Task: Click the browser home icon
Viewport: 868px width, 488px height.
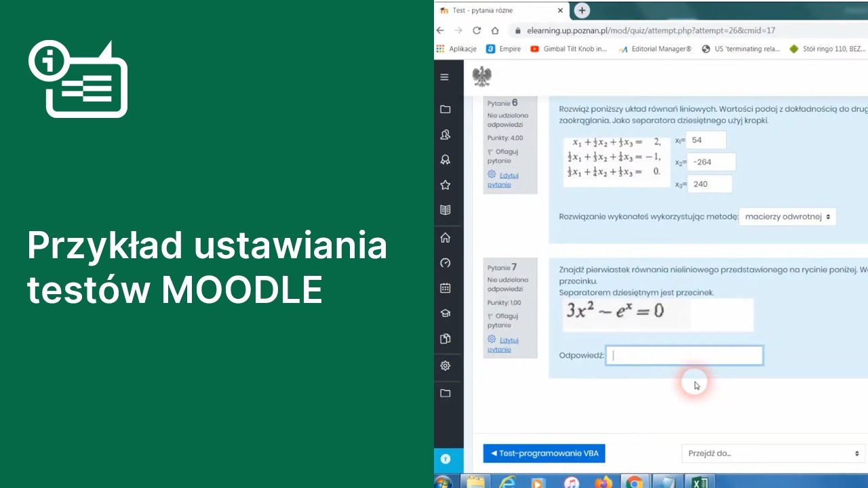Action: (x=495, y=30)
